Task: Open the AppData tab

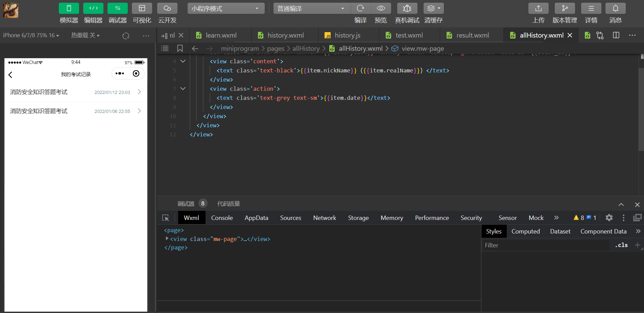Action: (x=257, y=218)
